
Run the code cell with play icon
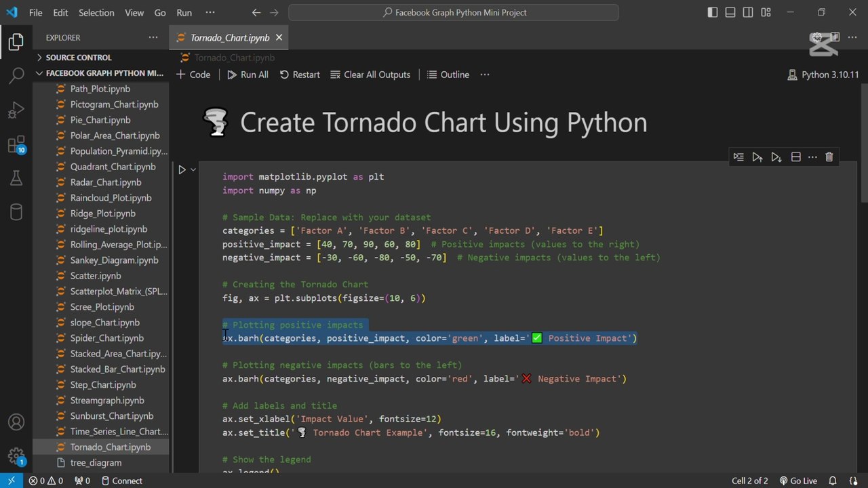coord(182,169)
